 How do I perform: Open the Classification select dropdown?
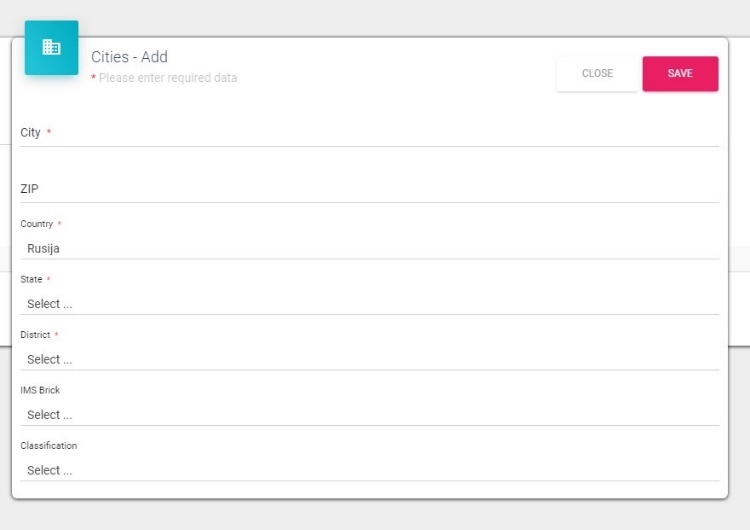coord(370,470)
